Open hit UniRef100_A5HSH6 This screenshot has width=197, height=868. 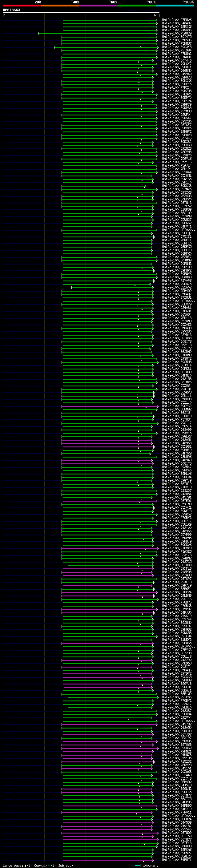click(x=176, y=40)
